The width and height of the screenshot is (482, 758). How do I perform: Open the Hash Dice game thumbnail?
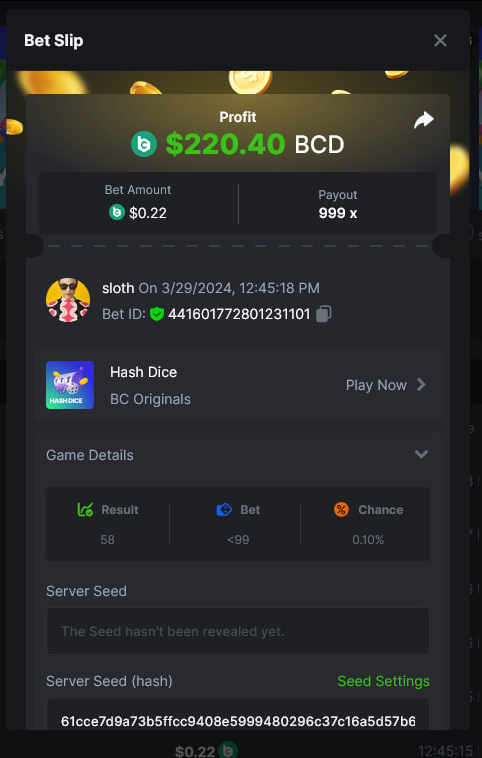click(x=70, y=385)
